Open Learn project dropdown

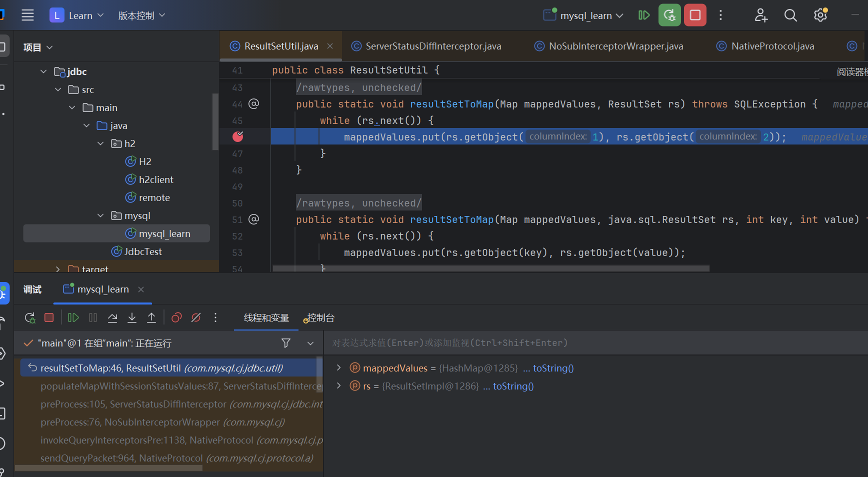tap(76, 15)
